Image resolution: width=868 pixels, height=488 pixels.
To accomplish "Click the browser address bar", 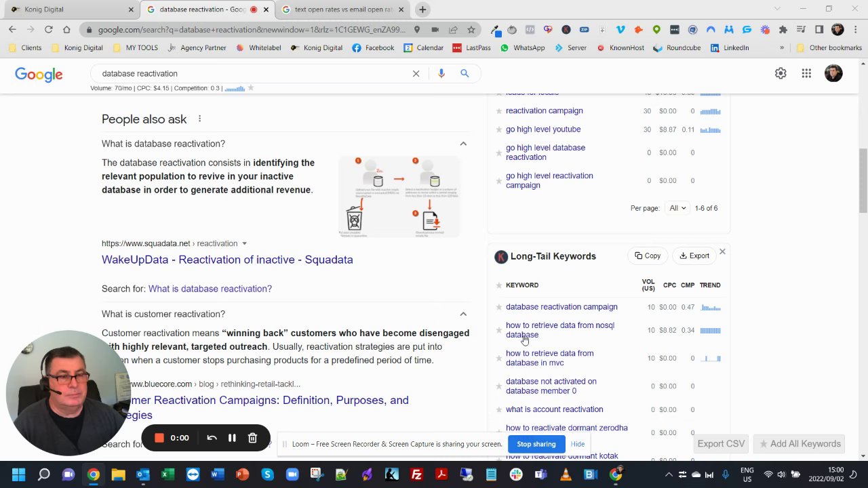I will (x=251, y=29).
